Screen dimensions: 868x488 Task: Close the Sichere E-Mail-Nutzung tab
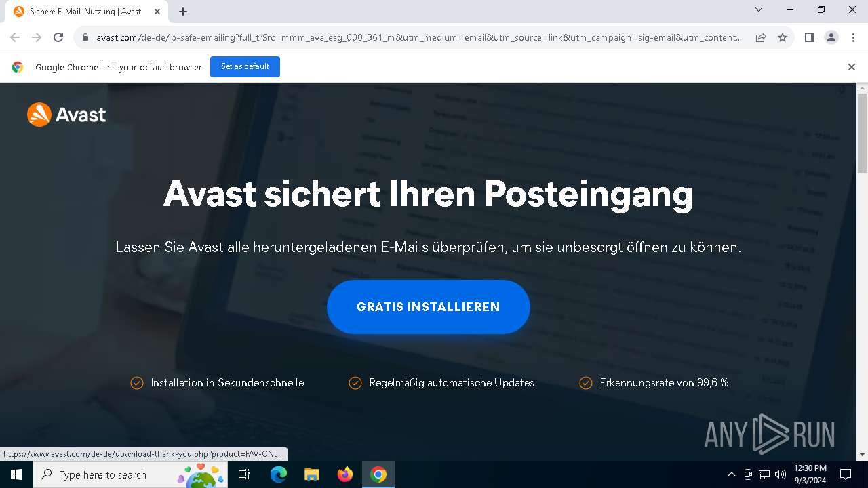[x=157, y=12]
